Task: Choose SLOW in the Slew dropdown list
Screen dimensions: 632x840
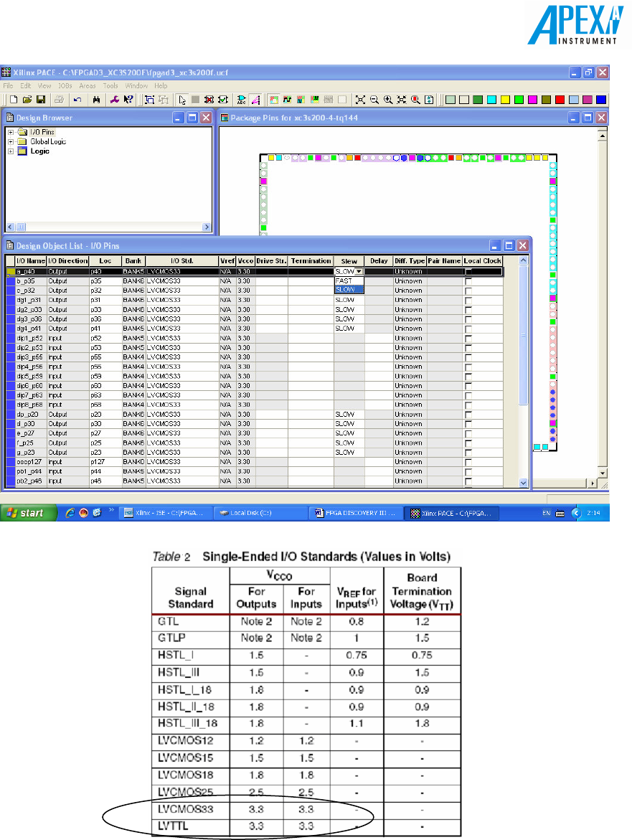Action: (x=349, y=289)
